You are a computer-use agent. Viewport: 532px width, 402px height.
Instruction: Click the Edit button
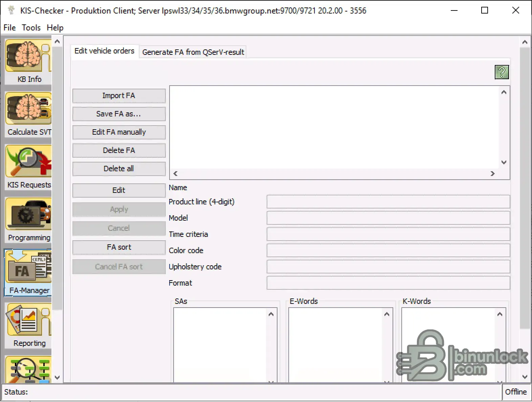pyautogui.click(x=119, y=191)
